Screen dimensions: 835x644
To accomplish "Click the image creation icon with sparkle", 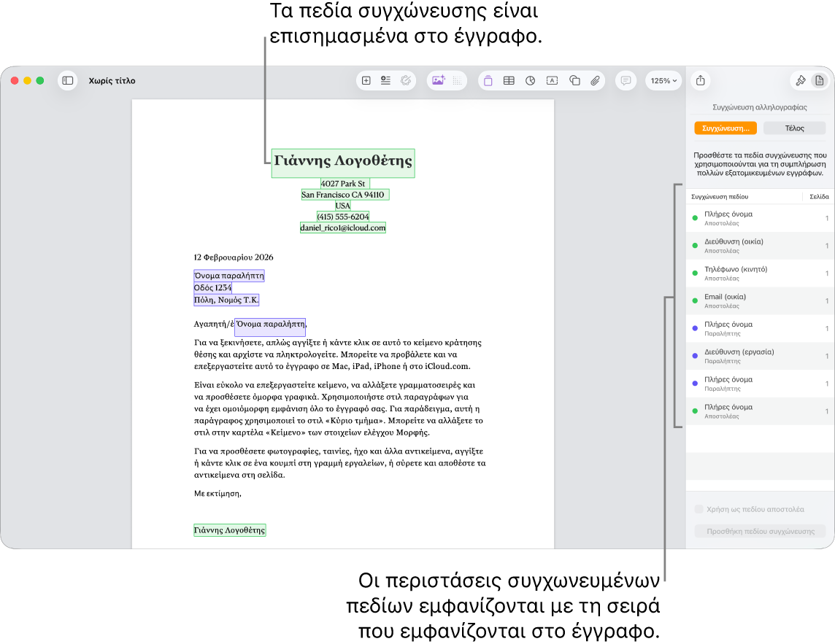I will coord(438,80).
